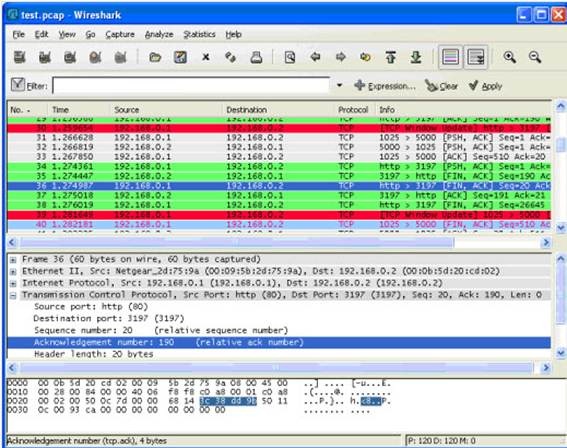This screenshot has width=567, height=448.
Task: Open the capture interfaces list icon
Action: coord(20,57)
